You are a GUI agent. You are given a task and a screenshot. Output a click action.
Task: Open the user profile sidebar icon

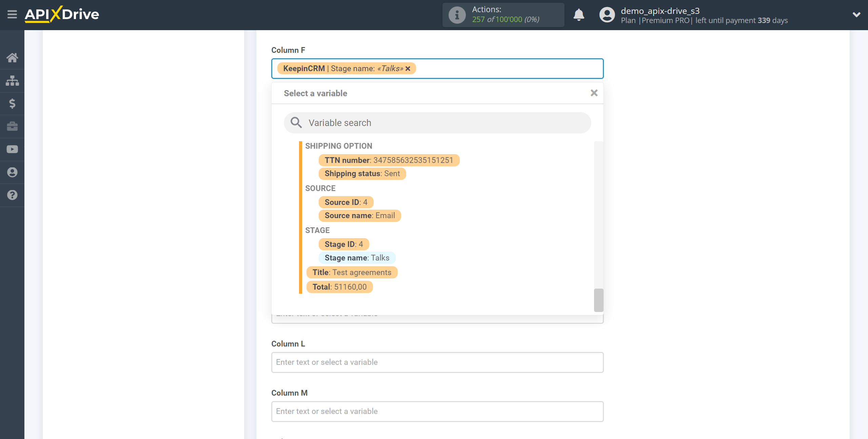click(x=12, y=172)
